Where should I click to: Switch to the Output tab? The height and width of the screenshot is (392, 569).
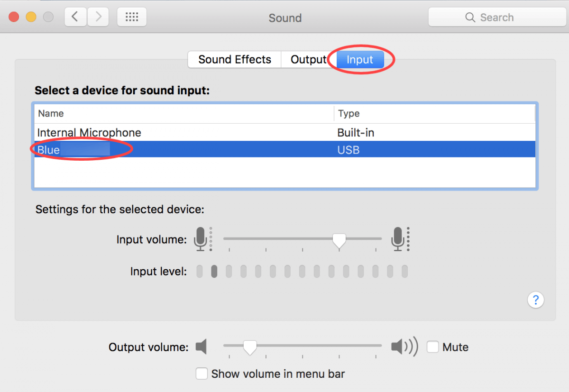click(308, 60)
